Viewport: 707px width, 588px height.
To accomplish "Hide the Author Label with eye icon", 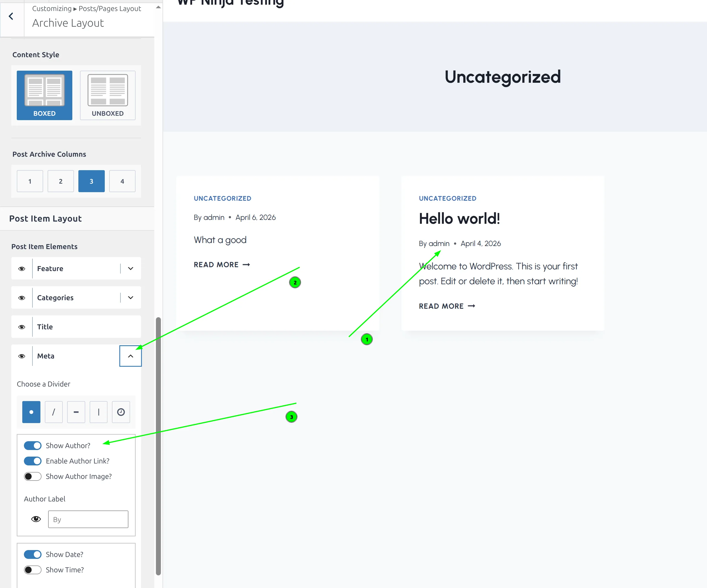I will pos(36,519).
